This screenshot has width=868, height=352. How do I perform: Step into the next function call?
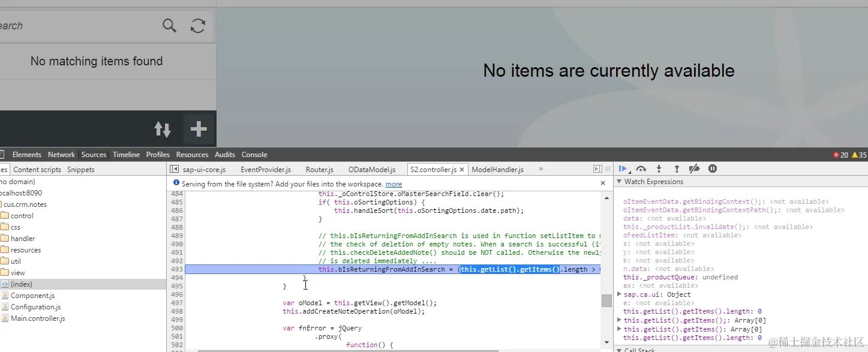tap(659, 169)
